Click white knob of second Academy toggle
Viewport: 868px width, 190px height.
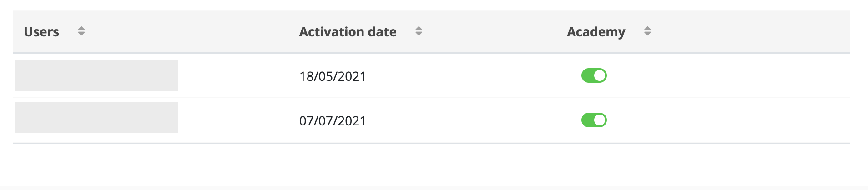[600, 120]
